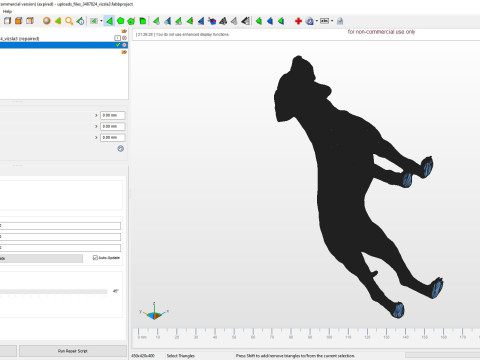Open dropdown arrow beside the 'abc' icon
The width and height of the screenshot is (480, 360).
click(x=332, y=21)
